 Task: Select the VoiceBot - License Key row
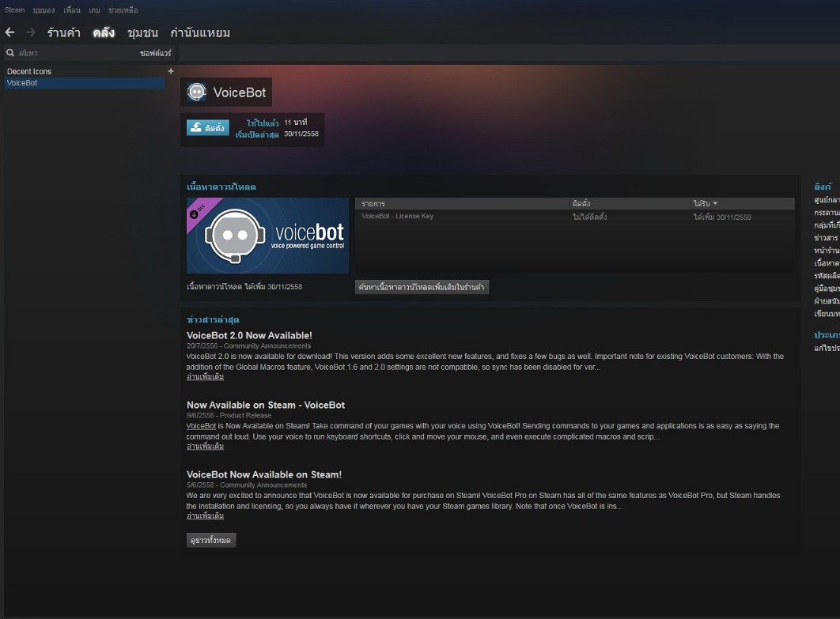pyautogui.click(x=574, y=217)
